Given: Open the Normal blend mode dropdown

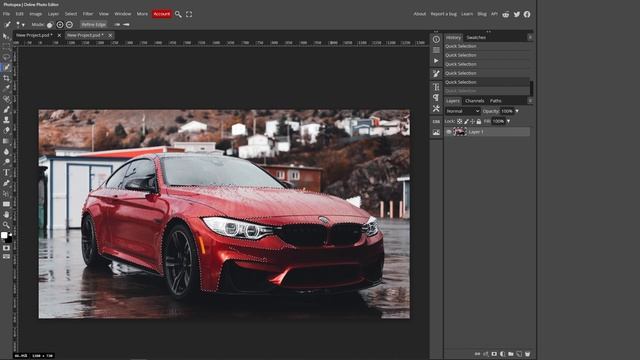Looking at the screenshot, I should pyautogui.click(x=462, y=111).
